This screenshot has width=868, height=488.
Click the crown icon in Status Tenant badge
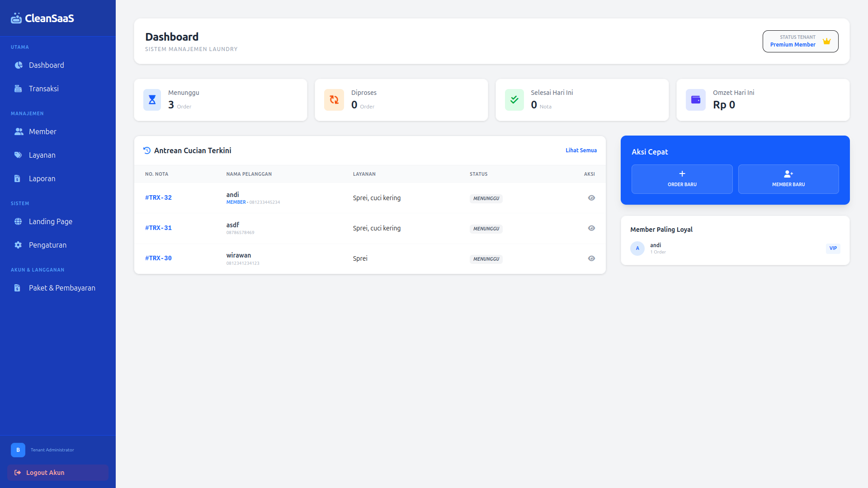[827, 41]
